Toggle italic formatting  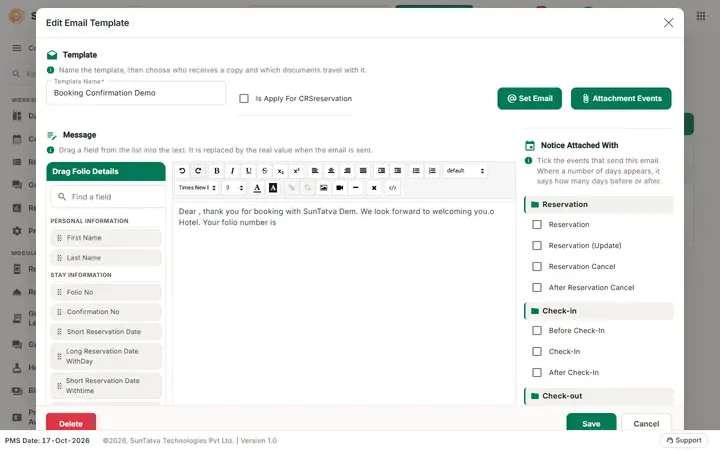pos(232,171)
